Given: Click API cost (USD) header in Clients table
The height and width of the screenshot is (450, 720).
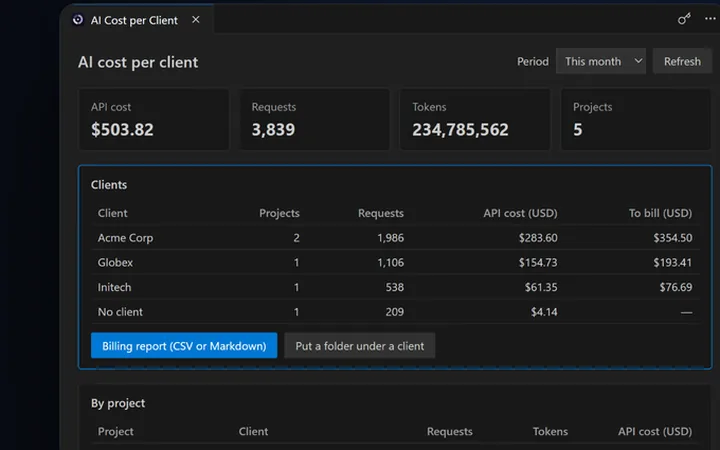Looking at the screenshot, I should [x=520, y=213].
